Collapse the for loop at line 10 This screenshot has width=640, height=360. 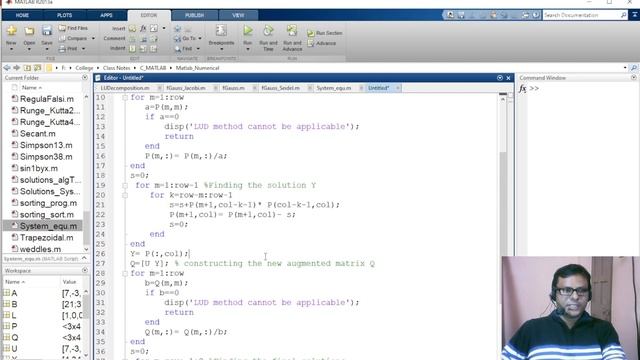click(x=125, y=98)
